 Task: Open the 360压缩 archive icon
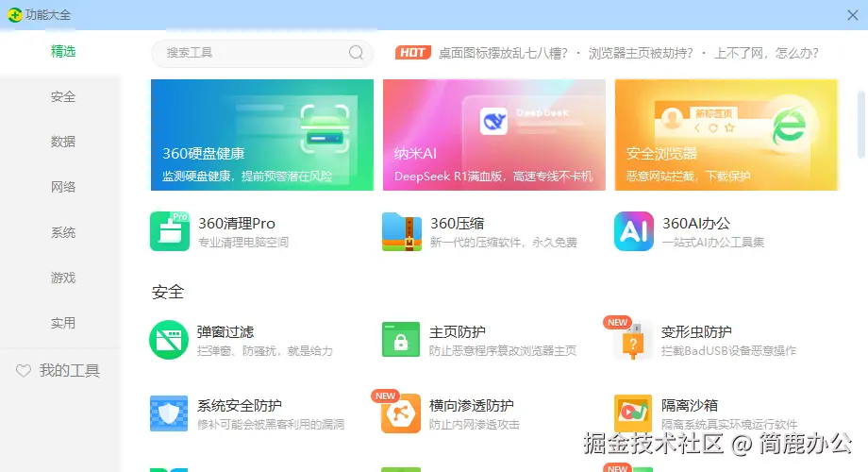tap(401, 231)
